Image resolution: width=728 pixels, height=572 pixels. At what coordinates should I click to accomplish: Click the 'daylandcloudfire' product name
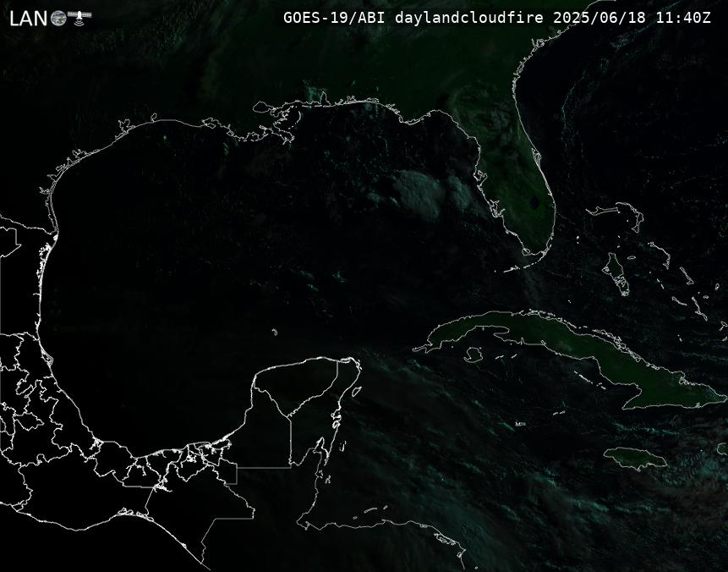click(469, 18)
